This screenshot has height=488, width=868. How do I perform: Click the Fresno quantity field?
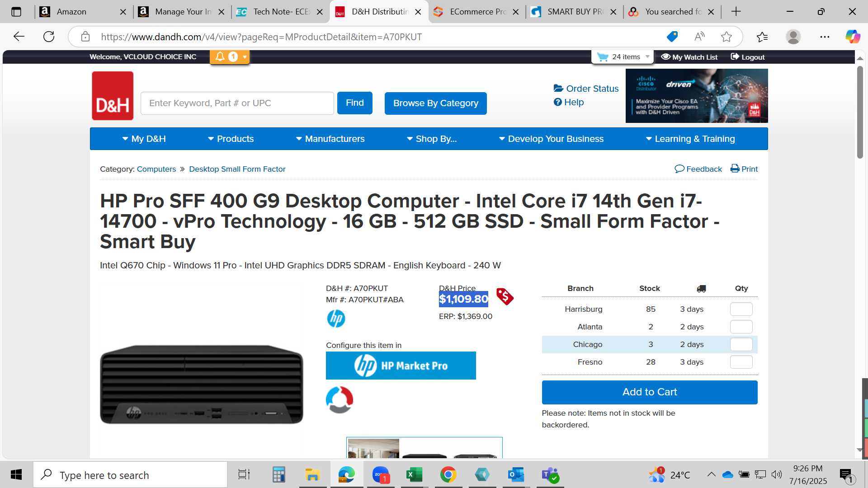click(x=741, y=362)
